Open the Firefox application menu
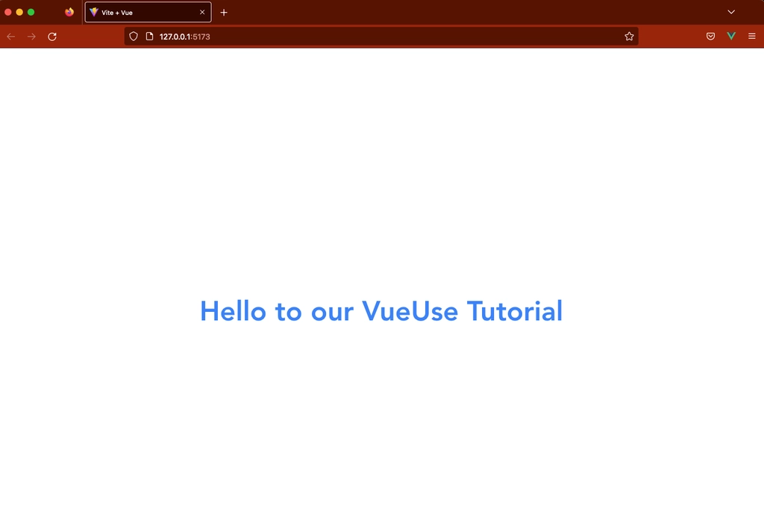 [x=751, y=36]
